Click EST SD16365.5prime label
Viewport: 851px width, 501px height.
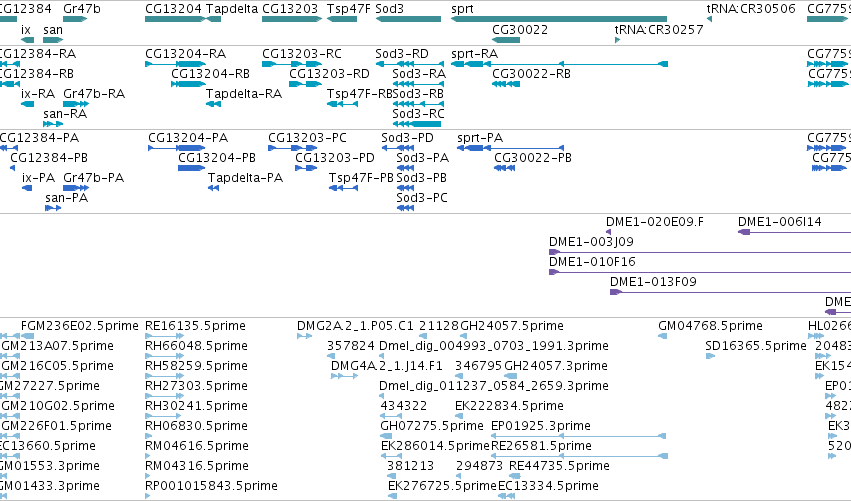coord(756,346)
